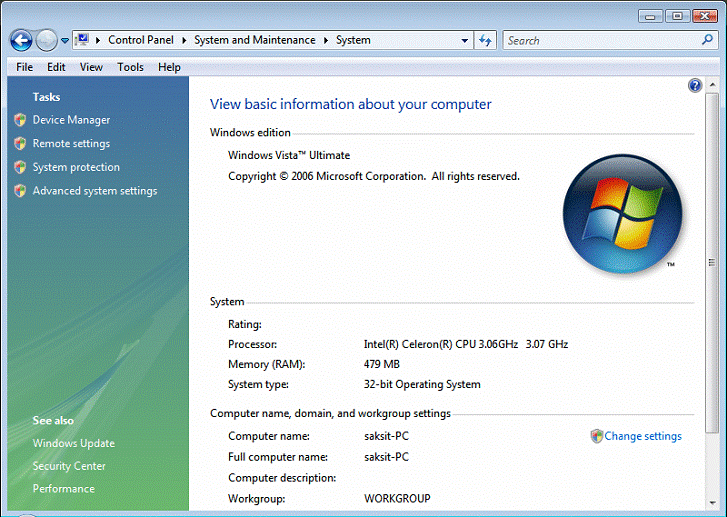
Task: Open System protection task link
Action: coord(76,167)
